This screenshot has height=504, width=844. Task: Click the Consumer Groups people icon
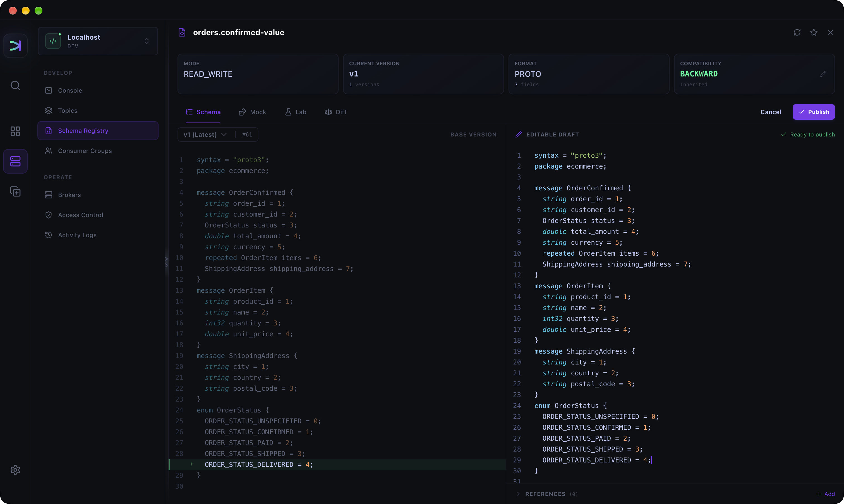[49, 150]
